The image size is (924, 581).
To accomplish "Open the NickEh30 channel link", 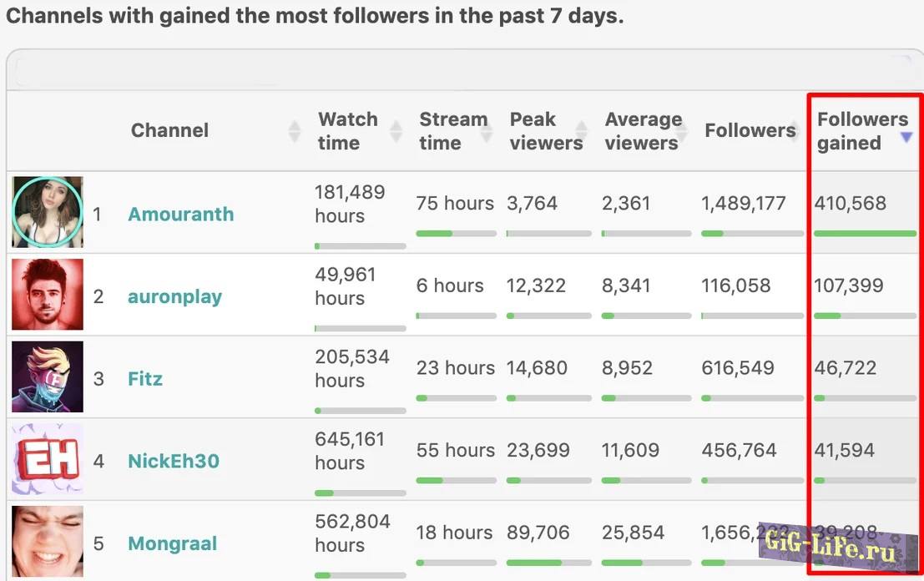I will pyautogui.click(x=174, y=462).
